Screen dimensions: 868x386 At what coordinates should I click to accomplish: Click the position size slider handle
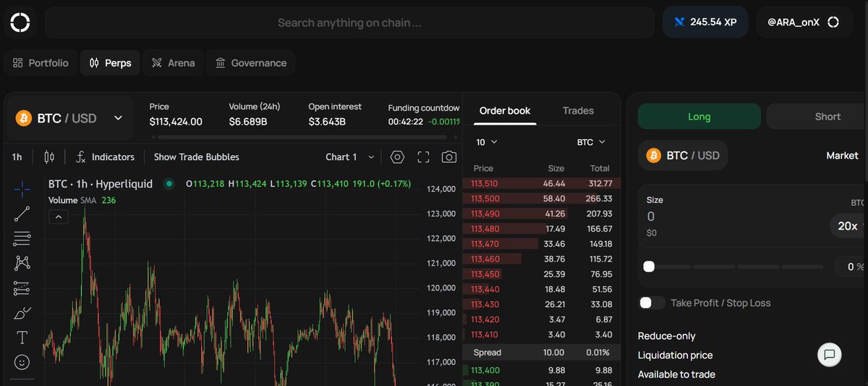point(649,267)
